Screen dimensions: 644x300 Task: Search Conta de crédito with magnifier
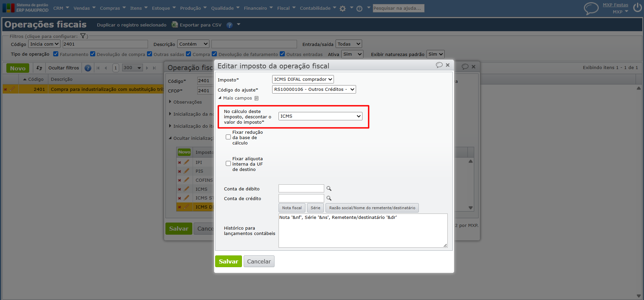pos(329,198)
